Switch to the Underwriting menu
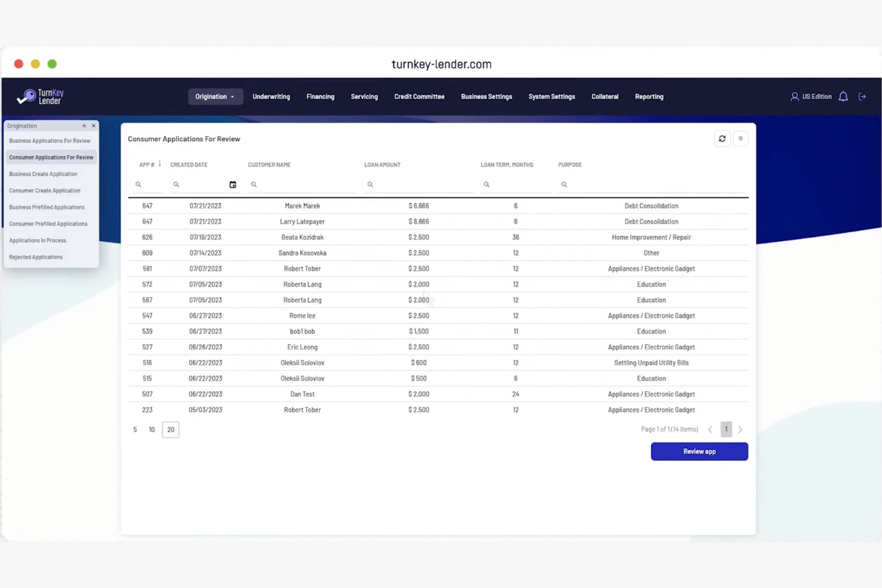The height and width of the screenshot is (588, 882). tap(271, 96)
